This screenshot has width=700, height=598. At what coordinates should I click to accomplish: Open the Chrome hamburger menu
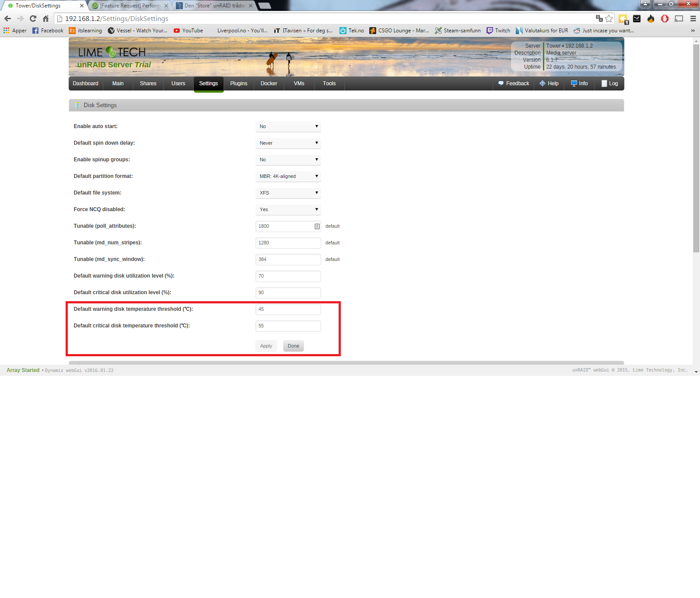point(693,18)
